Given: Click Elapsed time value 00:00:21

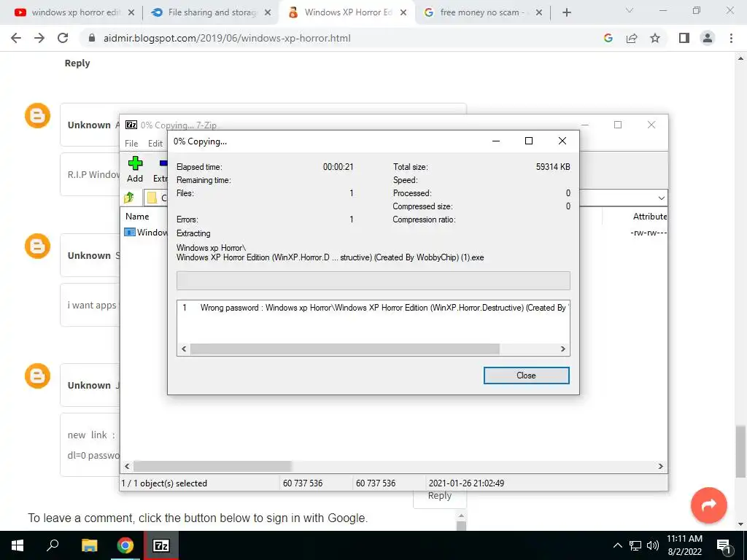Looking at the screenshot, I should pyautogui.click(x=338, y=167).
